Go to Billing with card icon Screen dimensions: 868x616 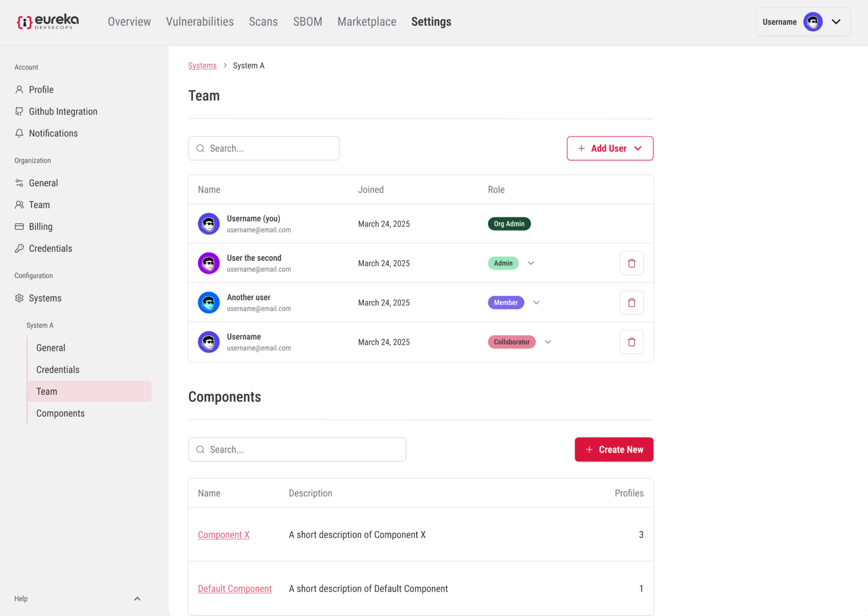pyautogui.click(x=41, y=227)
